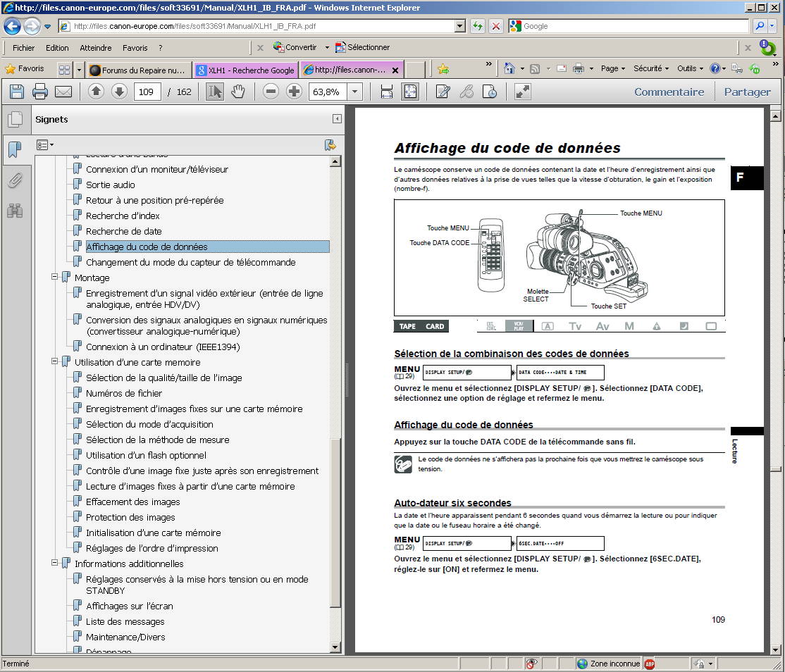Open the Partager pane
785x672 pixels.
(747, 92)
